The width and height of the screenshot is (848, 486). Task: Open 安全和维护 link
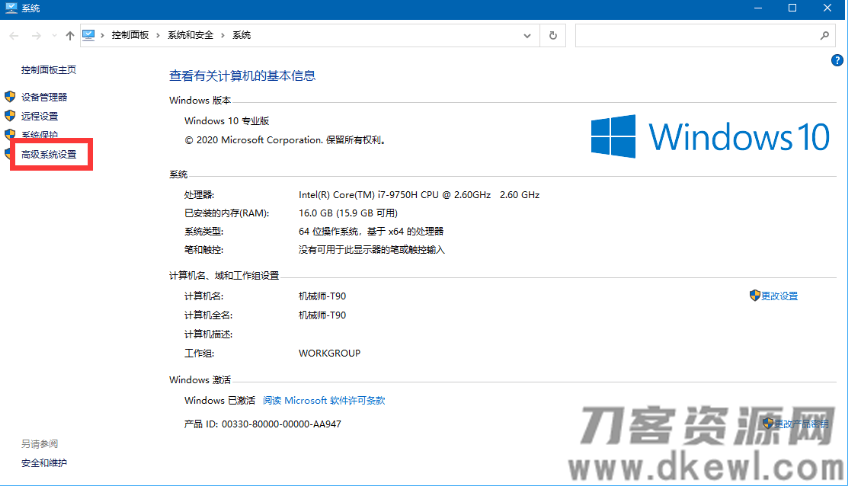click(44, 463)
